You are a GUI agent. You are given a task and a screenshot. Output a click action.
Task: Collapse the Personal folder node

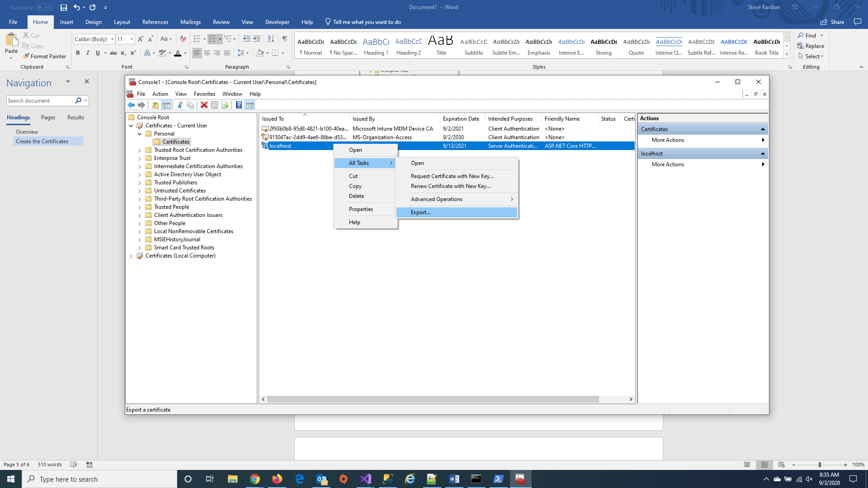pos(140,134)
